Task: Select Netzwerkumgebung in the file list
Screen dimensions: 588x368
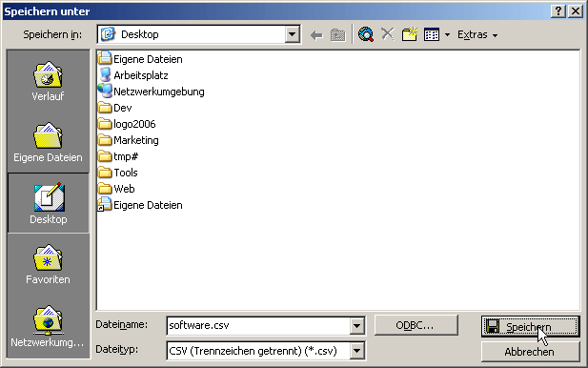Action: click(x=152, y=92)
